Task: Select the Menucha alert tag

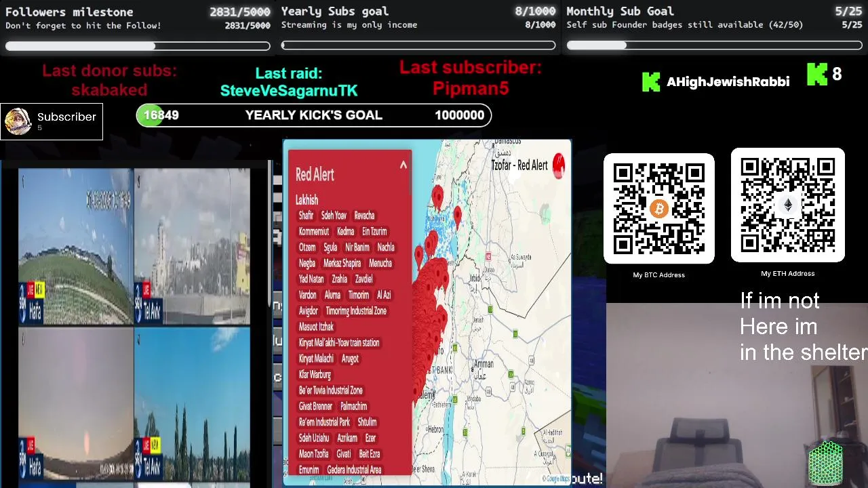Action: pyautogui.click(x=380, y=263)
